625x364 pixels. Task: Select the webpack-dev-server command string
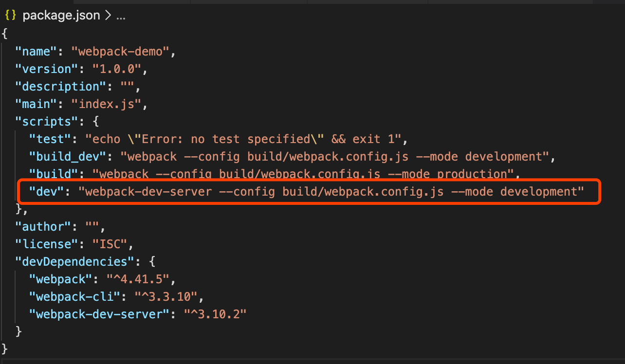[x=331, y=191]
